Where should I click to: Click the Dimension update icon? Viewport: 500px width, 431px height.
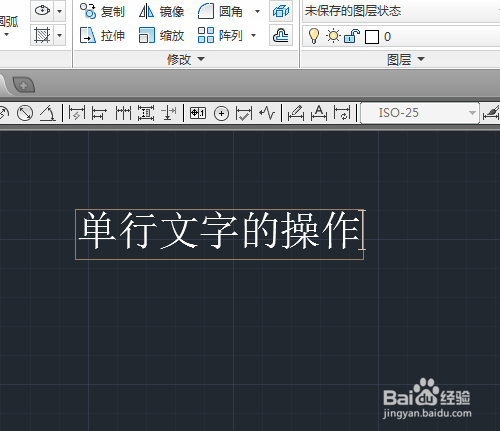(x=342, y=113)
